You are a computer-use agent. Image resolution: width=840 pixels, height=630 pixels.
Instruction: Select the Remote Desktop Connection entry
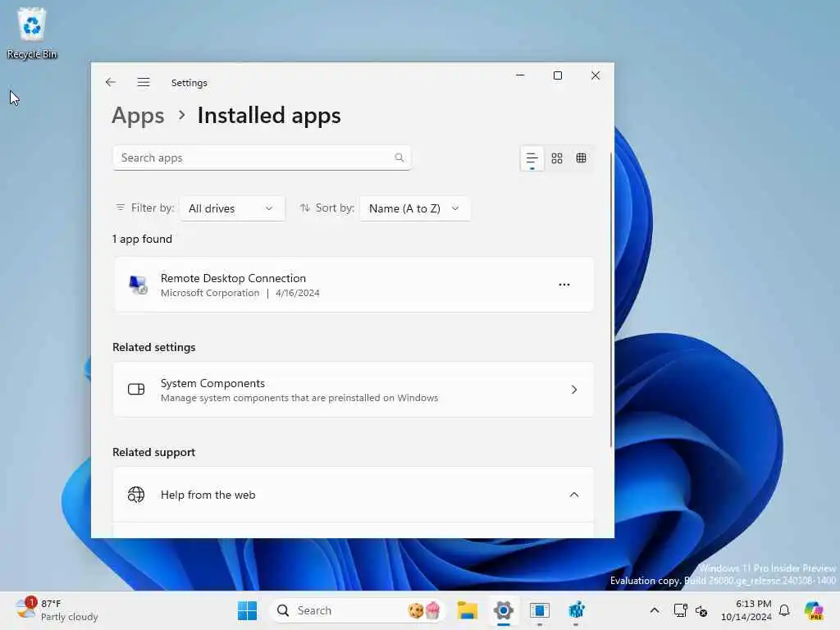point(353,285)
